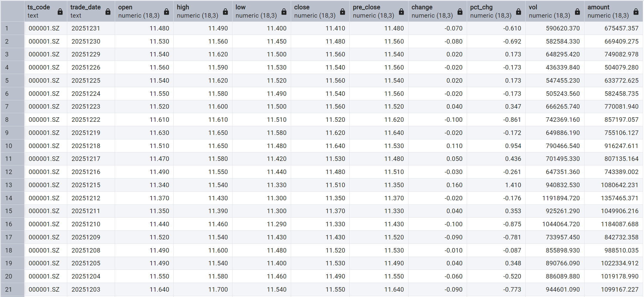The height and width of the screenshot is (297, 644).
Task: Click the lock icon in ts_code column header
Action: click(60, 12)
